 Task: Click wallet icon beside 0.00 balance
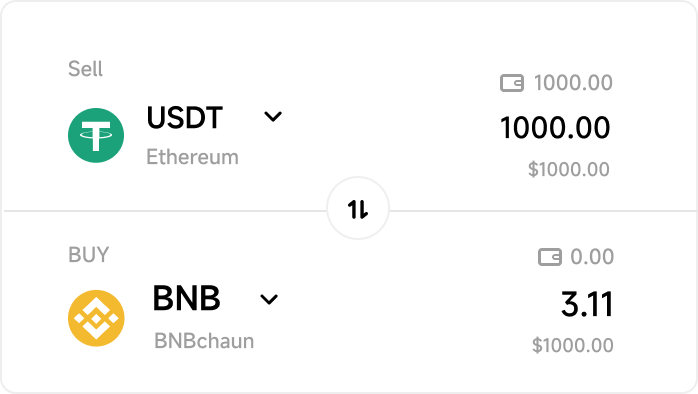(x=550, y=257)
